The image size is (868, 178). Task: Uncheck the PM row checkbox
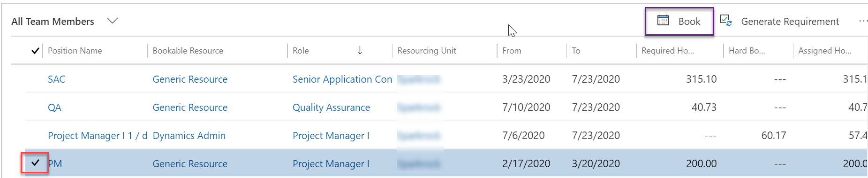pyautogui.click(x=35, y=163)
